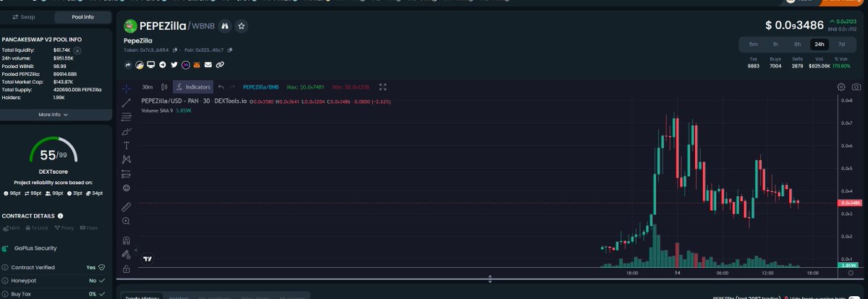This screenshot has height=299, width=868.
Task: Select the 6h stats interval
Action: (797, 44)
